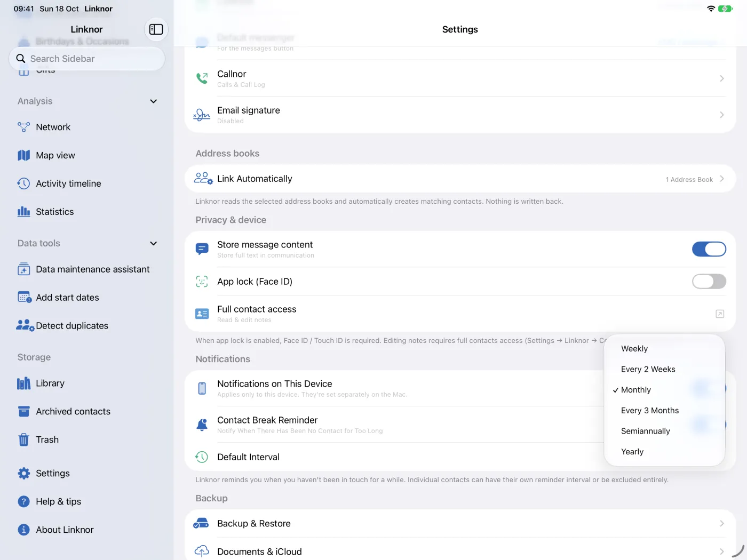Open the Help & tips question icon

pyautogui.click(x=23, y=502)
